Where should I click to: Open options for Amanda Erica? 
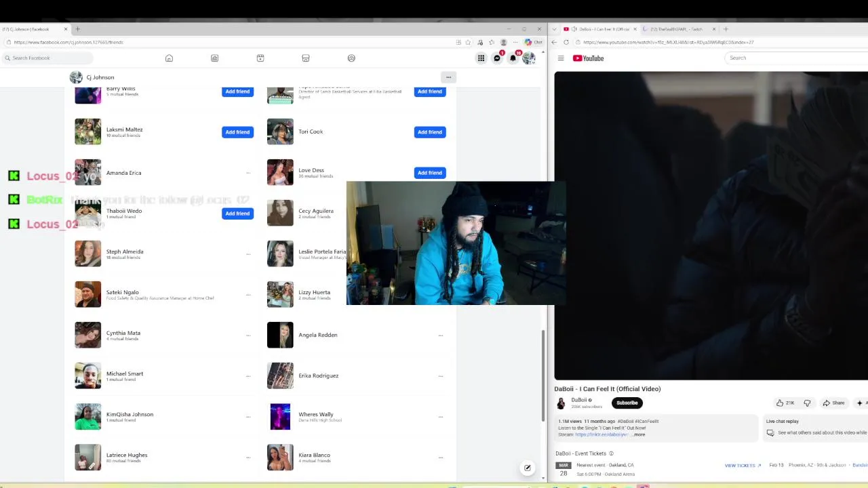(248, 173)
